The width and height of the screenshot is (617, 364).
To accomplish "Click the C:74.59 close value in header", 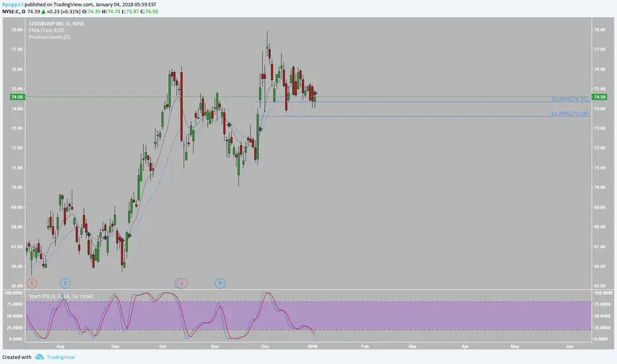I will pos(149,11).
